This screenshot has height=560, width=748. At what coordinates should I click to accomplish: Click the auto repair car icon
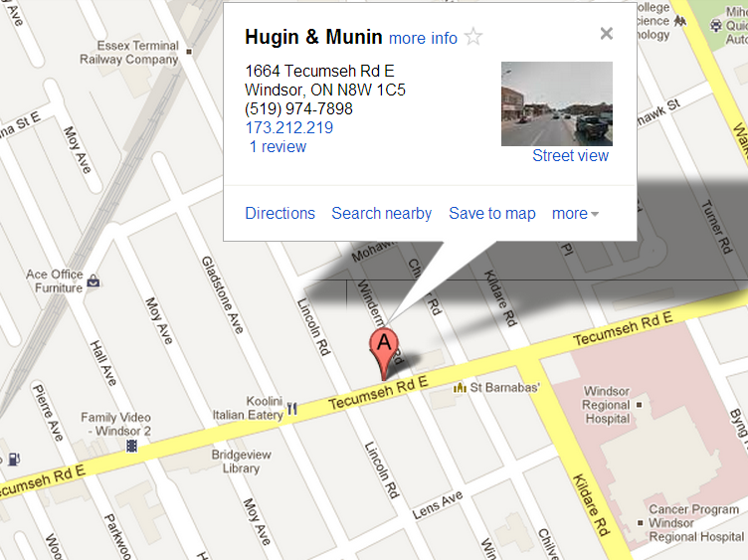715,25
